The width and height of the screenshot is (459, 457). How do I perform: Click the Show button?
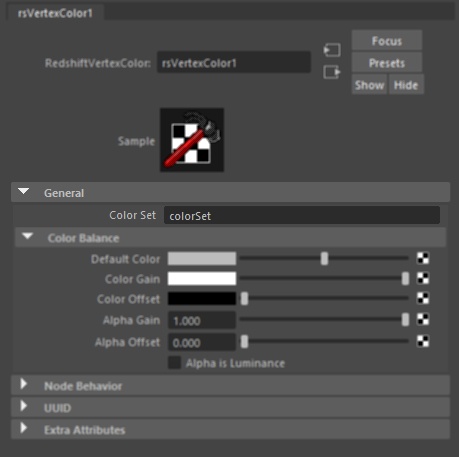pos(369,85)
